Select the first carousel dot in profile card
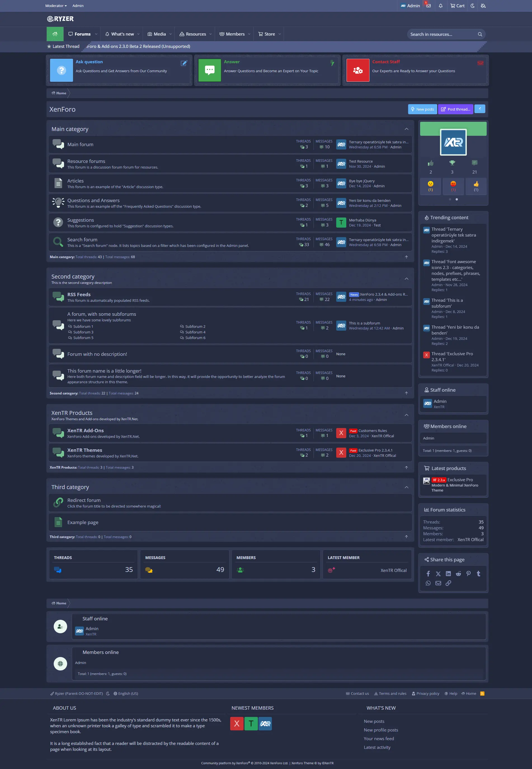The height and width of the screenshot is (769, 532). point(450,199)
